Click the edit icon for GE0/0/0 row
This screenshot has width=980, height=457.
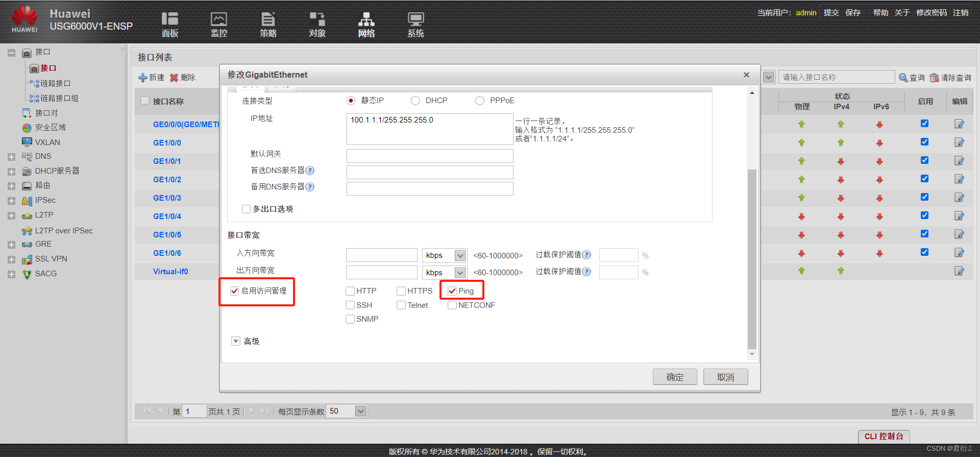[x=959, y=124]
